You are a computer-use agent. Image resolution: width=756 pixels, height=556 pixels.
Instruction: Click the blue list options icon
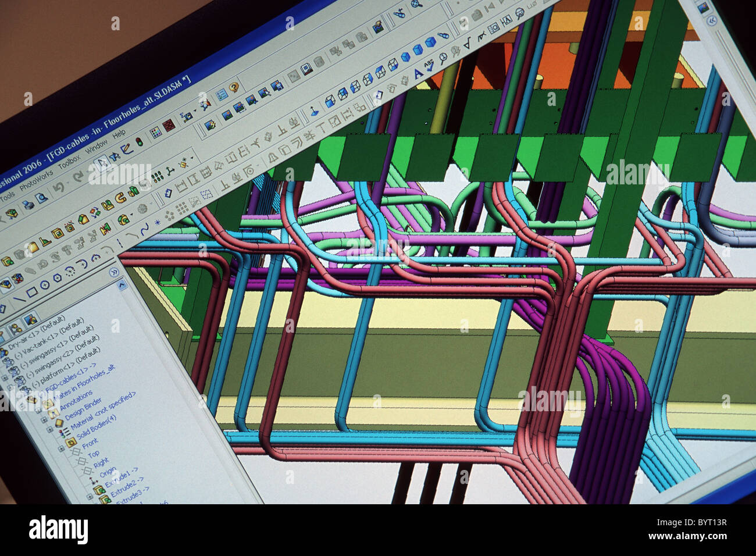pos(222,94)
